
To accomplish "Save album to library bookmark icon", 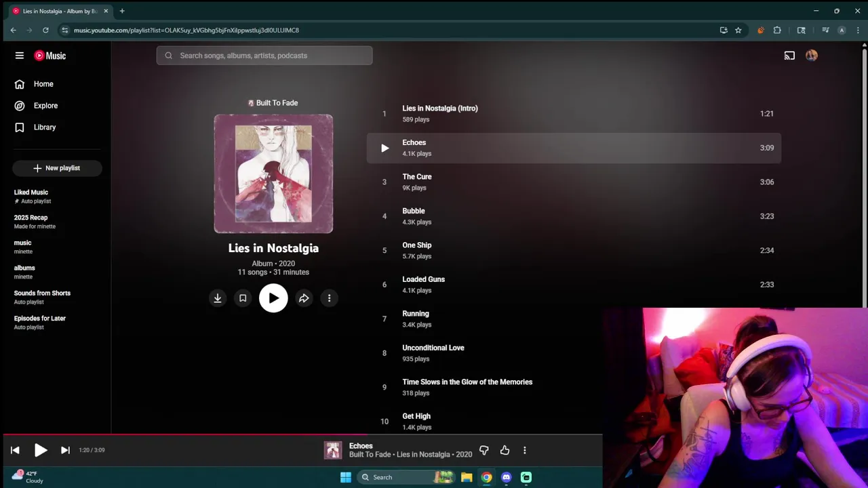I will (243, 298).
